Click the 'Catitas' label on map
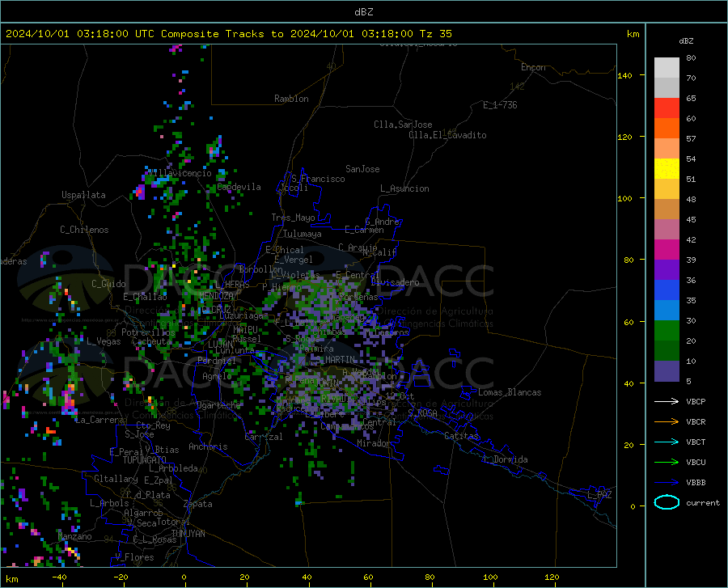This screenshot has height=588, width=728. pyautogui.click(x=461, y=436)
